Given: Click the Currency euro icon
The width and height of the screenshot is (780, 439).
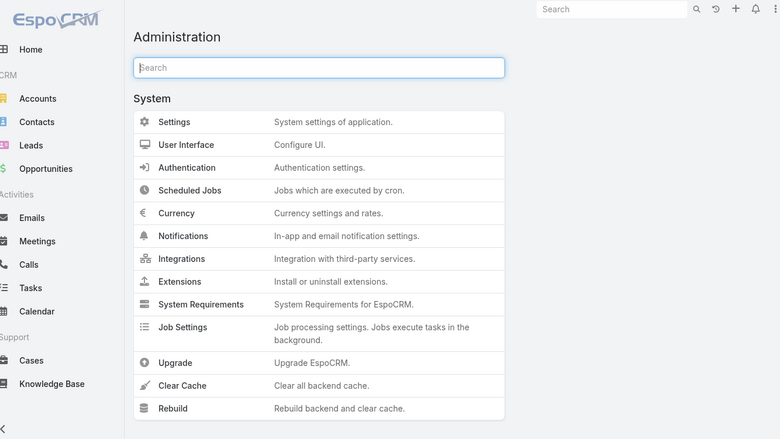Looking at the screenshot, I should pyautogui.click(x=143, y=213).
